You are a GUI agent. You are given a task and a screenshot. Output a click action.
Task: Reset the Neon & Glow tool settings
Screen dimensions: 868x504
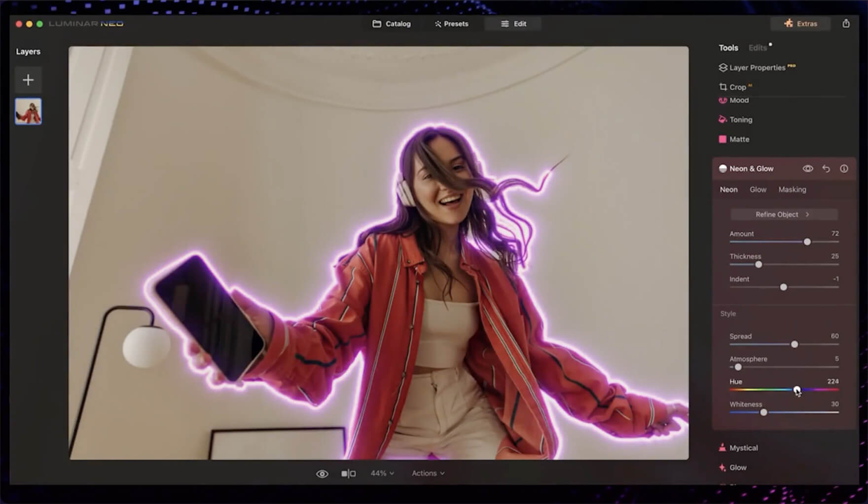click(x=826, y=169)
